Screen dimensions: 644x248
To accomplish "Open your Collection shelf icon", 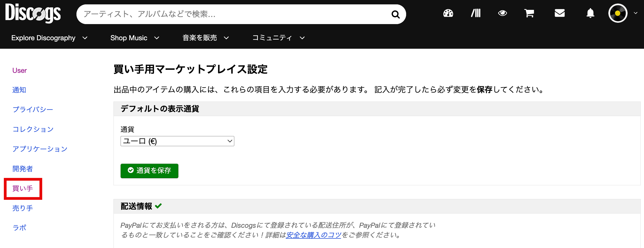I will (476, 13).
